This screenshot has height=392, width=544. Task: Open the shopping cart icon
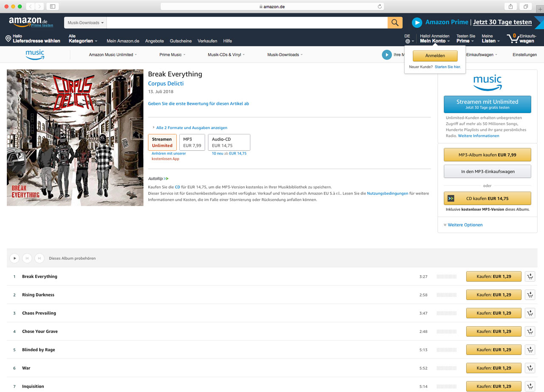coord(513,39)
